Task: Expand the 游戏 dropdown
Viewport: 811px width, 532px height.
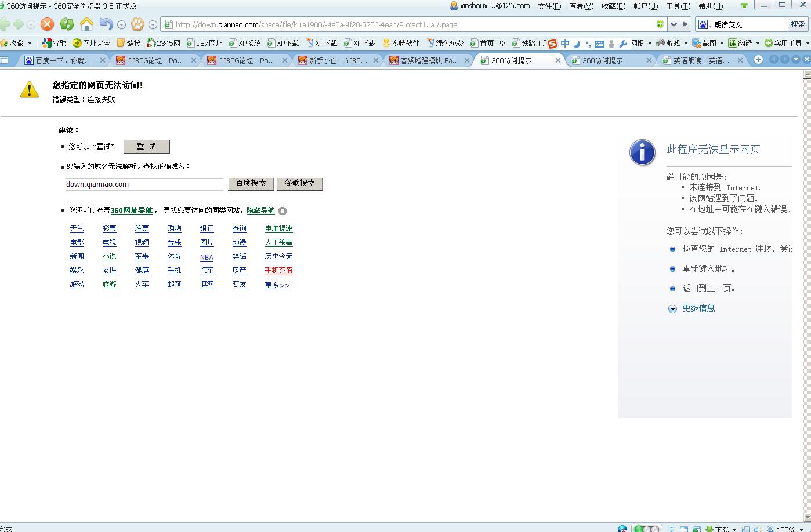Action: 686,43
